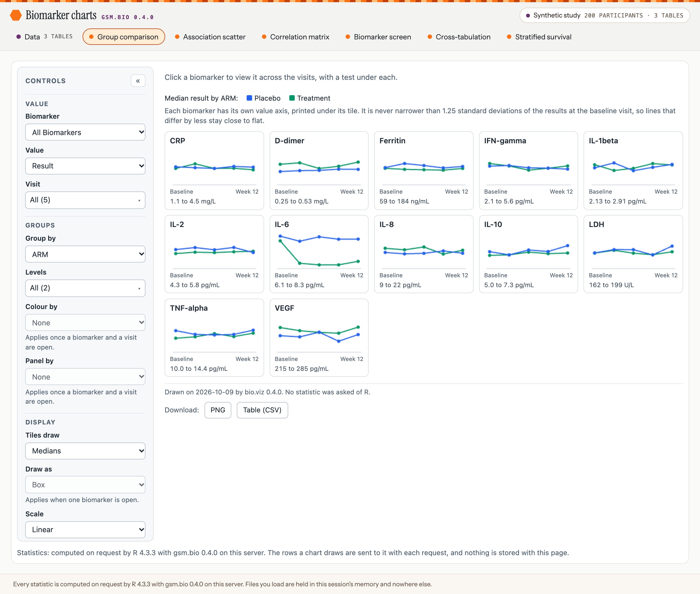
Task: Open the IL-6 biomarker tile
Action: click(x=319, y=254)
